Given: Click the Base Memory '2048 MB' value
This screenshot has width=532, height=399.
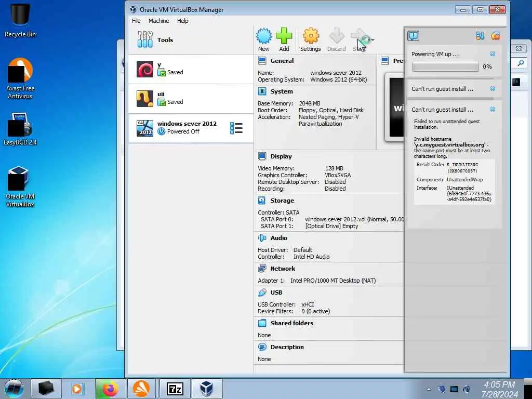Looking at the screenshot, I should click(310, 103).
